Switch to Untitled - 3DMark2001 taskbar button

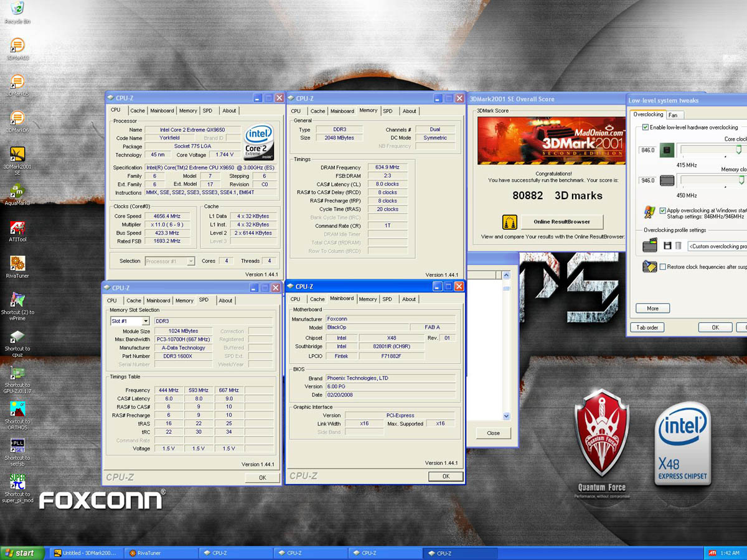pyautogui.click(x=86, y=553)
